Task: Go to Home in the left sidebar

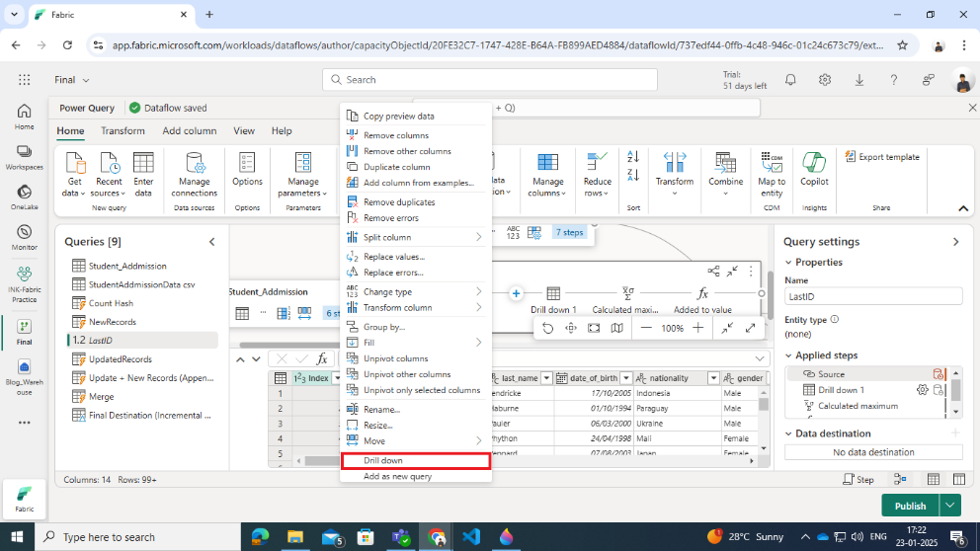Action: click(24, 117)
